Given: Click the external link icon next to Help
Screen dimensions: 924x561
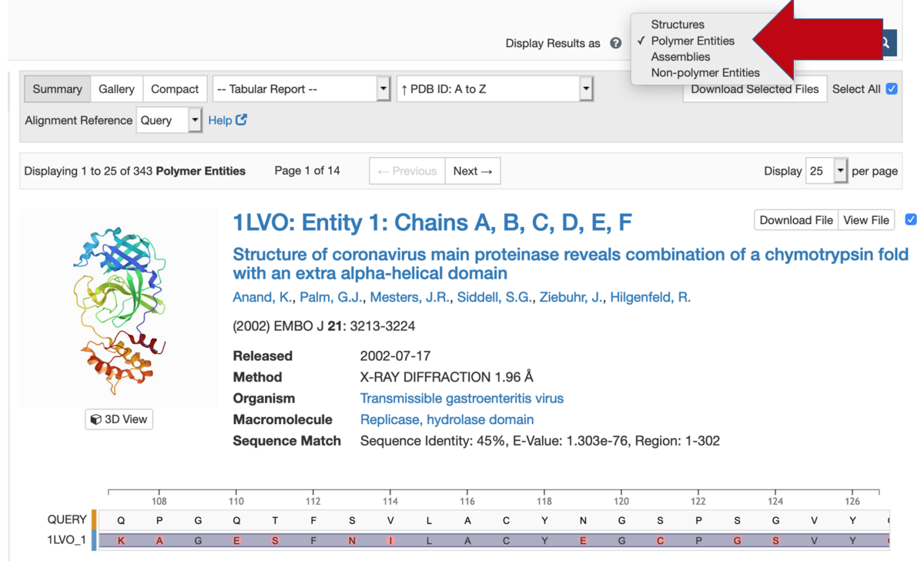Looking at the screenshot, I should 239,120.
